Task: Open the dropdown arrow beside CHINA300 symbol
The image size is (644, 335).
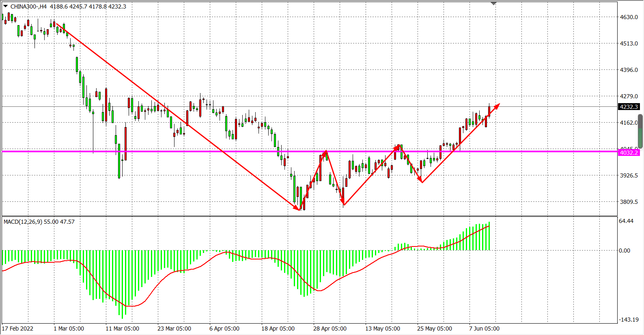Action: tap(5, 6)
